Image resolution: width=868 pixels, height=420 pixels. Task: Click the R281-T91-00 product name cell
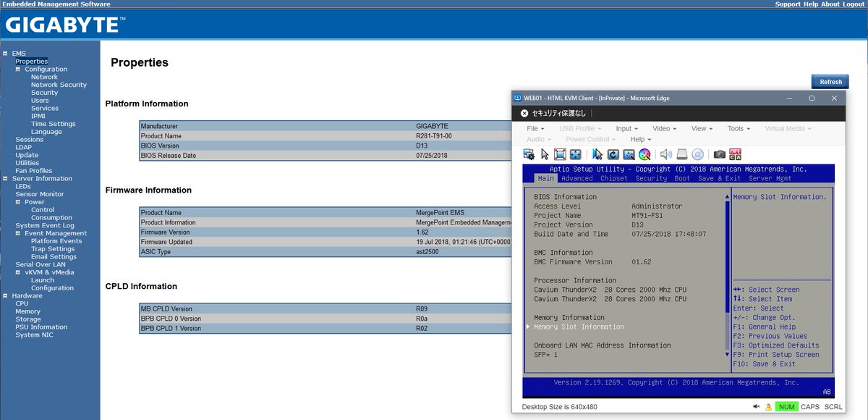click(435, 136)
